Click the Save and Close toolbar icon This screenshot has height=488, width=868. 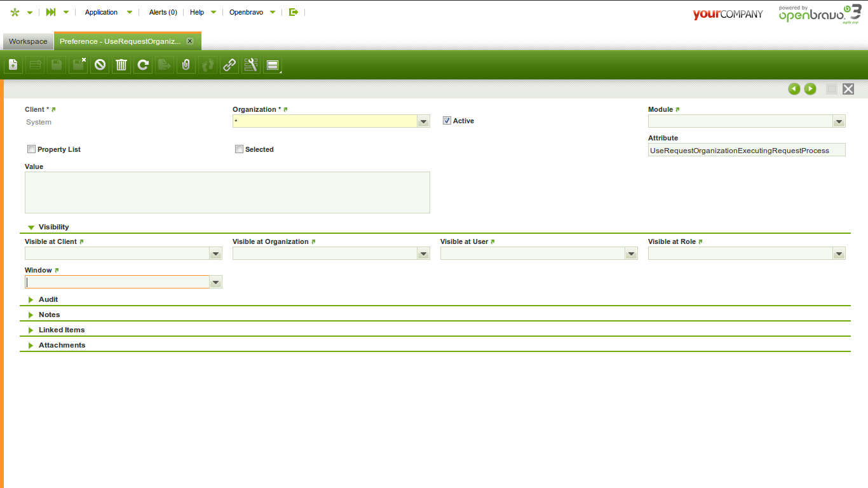78,65
